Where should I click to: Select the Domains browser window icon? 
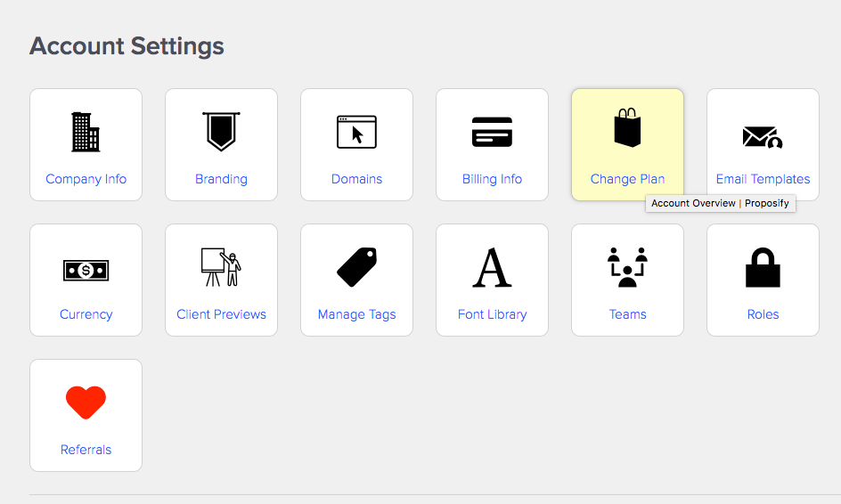click(356, 132)
